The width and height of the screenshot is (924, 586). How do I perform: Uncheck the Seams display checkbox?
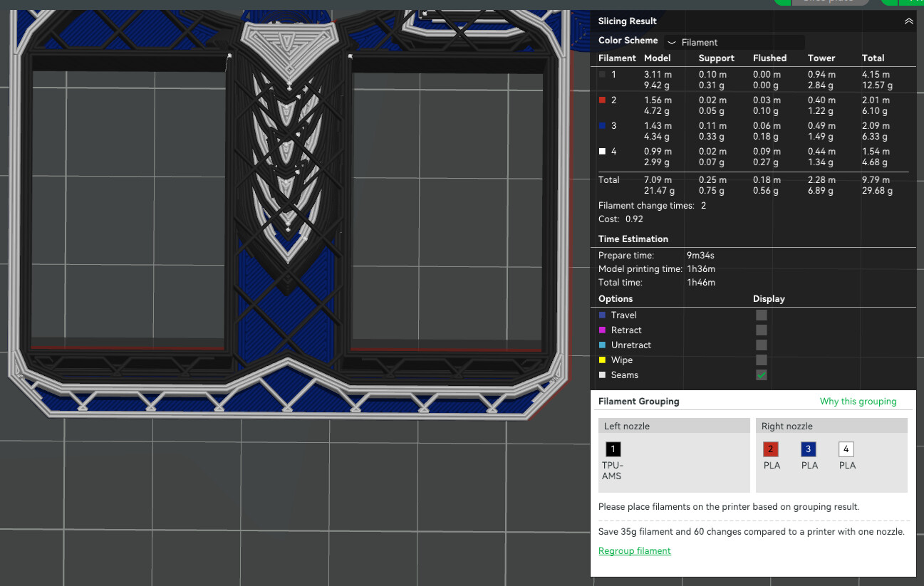(762, 375)
